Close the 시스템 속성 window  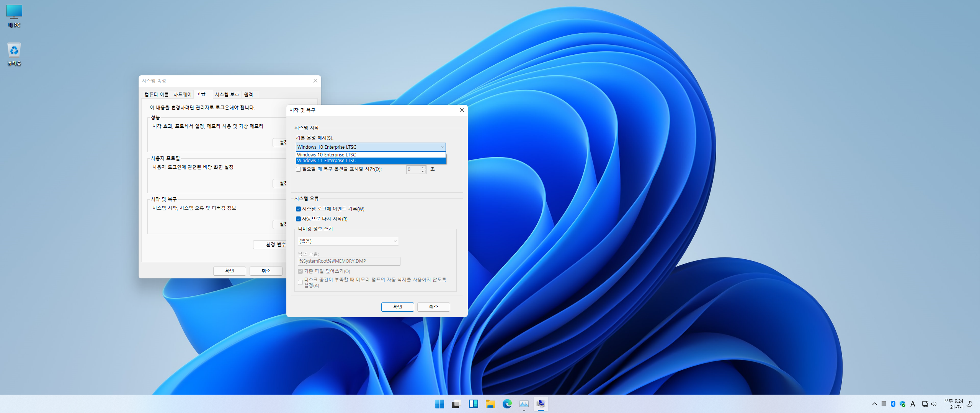click(315, 81)
